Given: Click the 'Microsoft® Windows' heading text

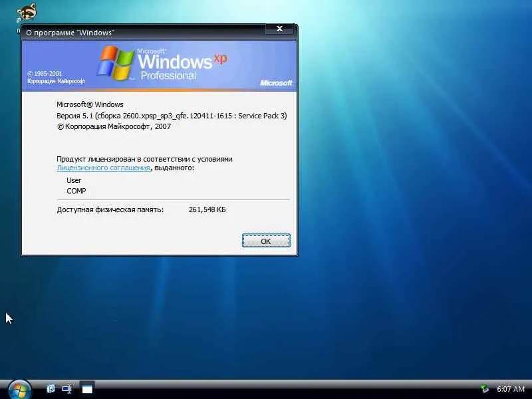Looking at the screenshot, I should [90, 104].
